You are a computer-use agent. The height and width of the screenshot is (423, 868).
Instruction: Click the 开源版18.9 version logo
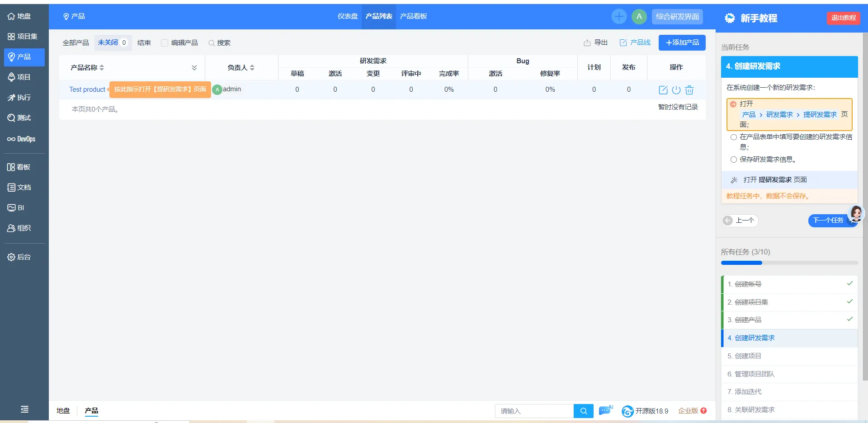[645, 411]
